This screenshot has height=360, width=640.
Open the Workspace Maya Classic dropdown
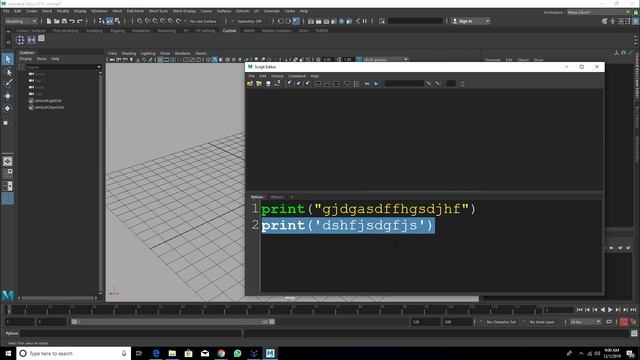pos(598,12)
